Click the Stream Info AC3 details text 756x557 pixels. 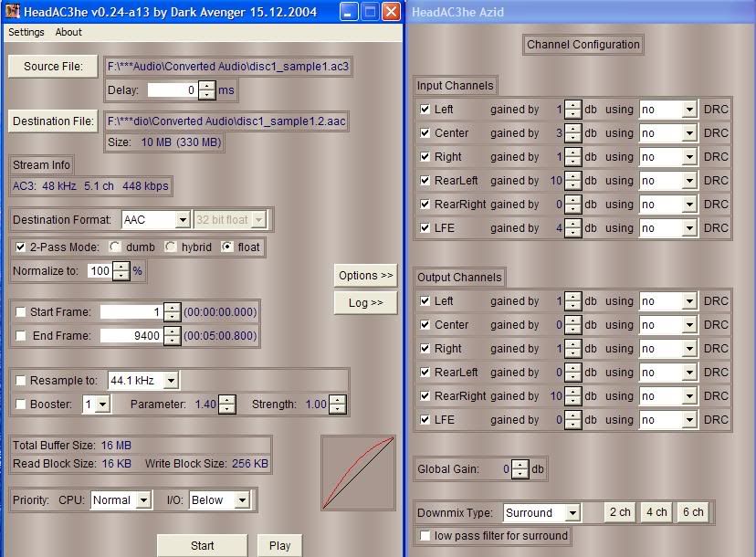[90, 186]
